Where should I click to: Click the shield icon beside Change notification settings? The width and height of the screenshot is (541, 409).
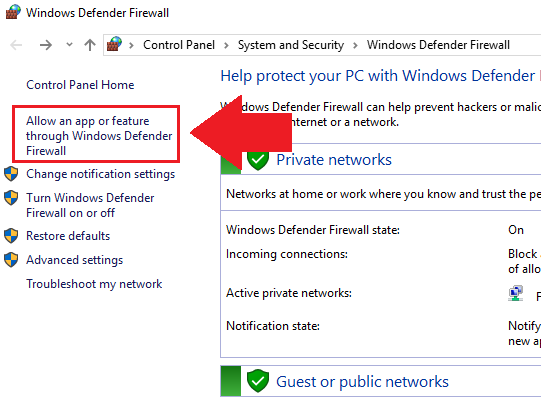point(11,174)
